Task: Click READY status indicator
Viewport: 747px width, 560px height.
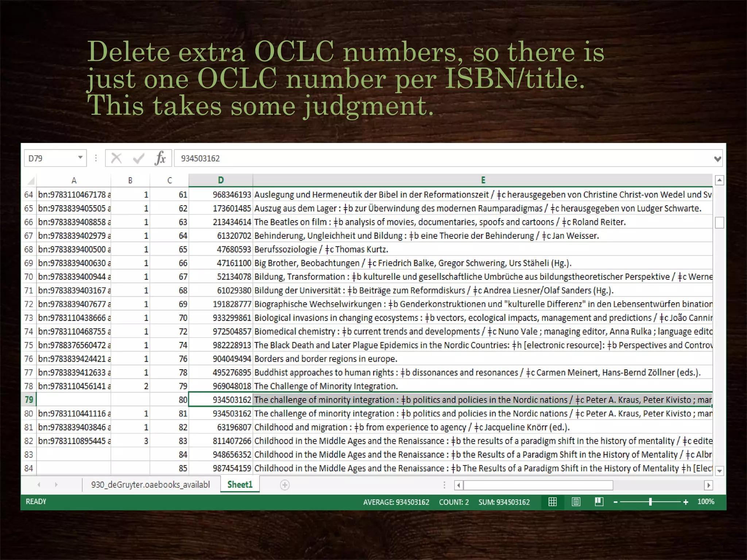Action: [x=36, y=502]
